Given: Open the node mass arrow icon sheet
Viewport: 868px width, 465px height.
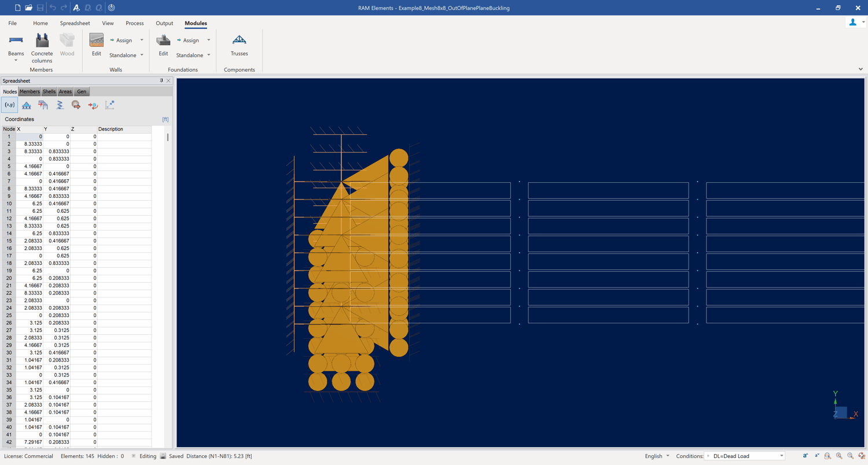Looking at the screenshot, I should point(76,105).
